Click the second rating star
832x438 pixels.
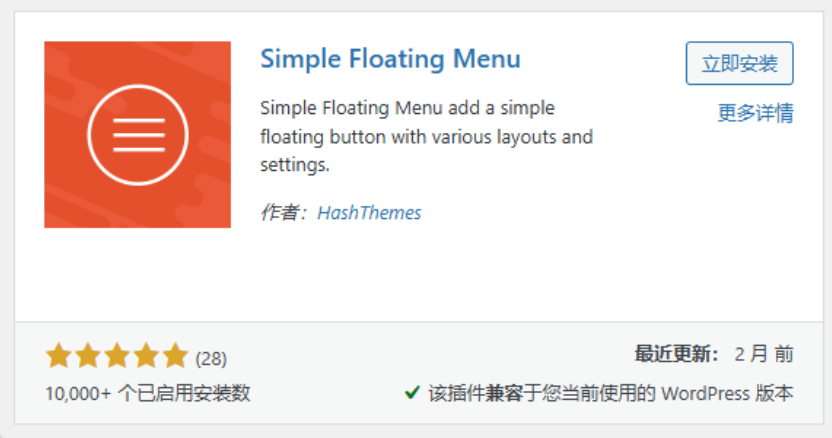pyautogui.click(x=88, y=356)
